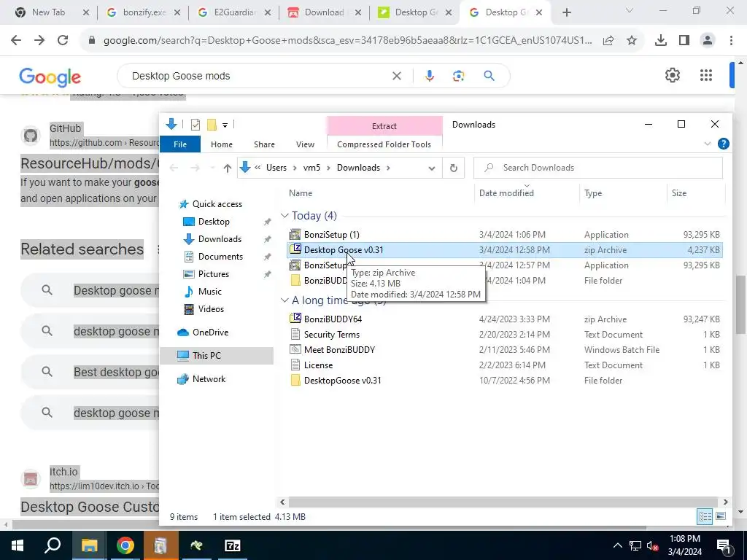Open a new Chrome tab with plus
Viewport: 747px width, 560px height.
pyautogui.click(x=566, y=12)
